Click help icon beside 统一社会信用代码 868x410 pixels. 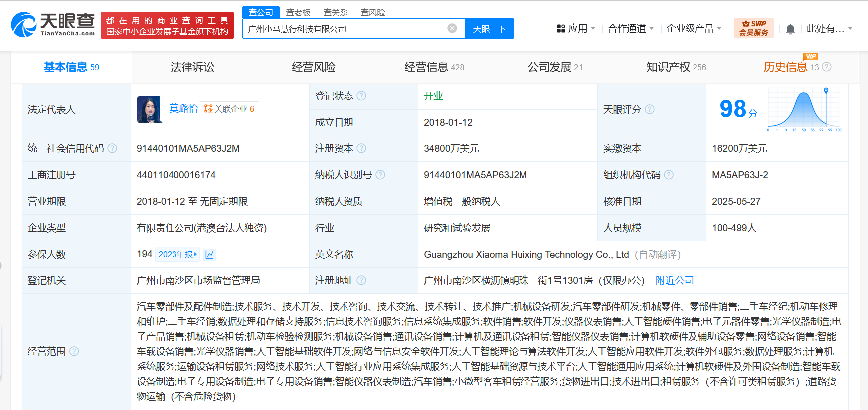pos(112,148)
